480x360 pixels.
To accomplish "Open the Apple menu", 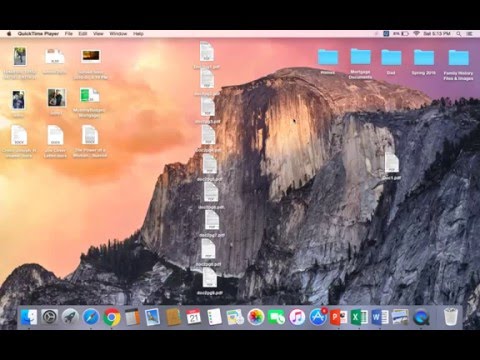I will click(x=9, y=34).
